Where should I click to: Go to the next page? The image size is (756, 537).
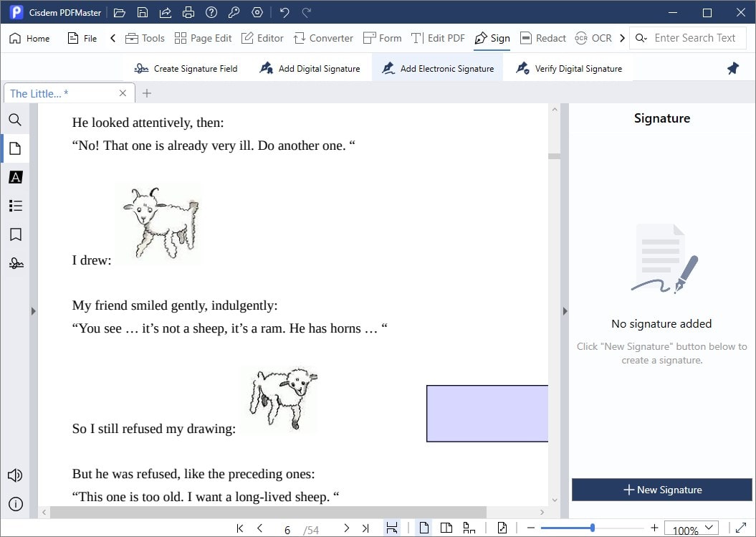click(x=346, y=528)
